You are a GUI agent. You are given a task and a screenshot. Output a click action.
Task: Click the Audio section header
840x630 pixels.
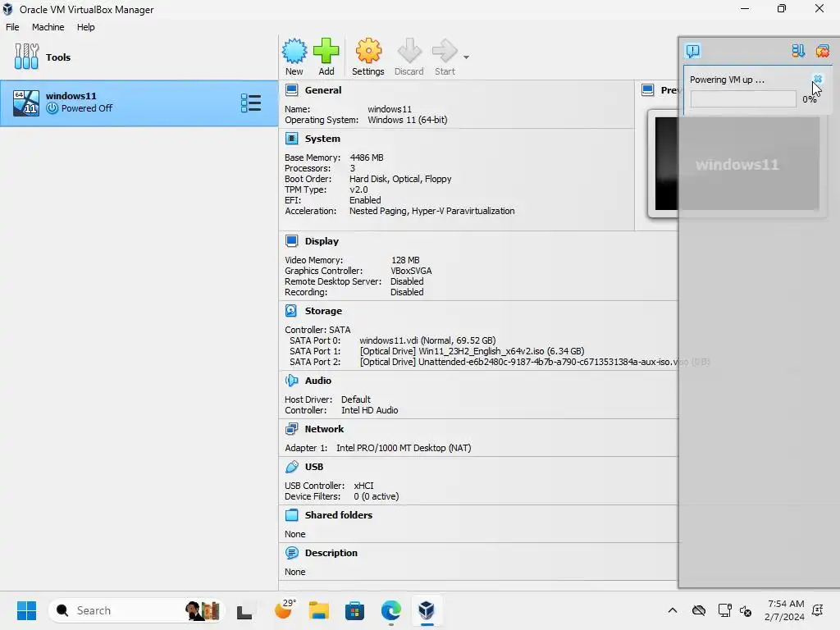317,381
